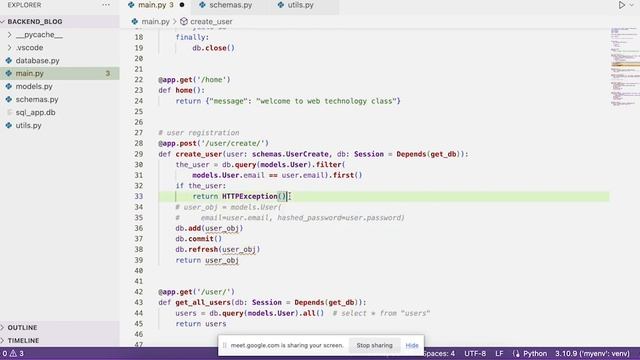Viewport: 640px width, 360px height.
Task: Click main.py in the breadcrumb
Action: coord(155,22)
